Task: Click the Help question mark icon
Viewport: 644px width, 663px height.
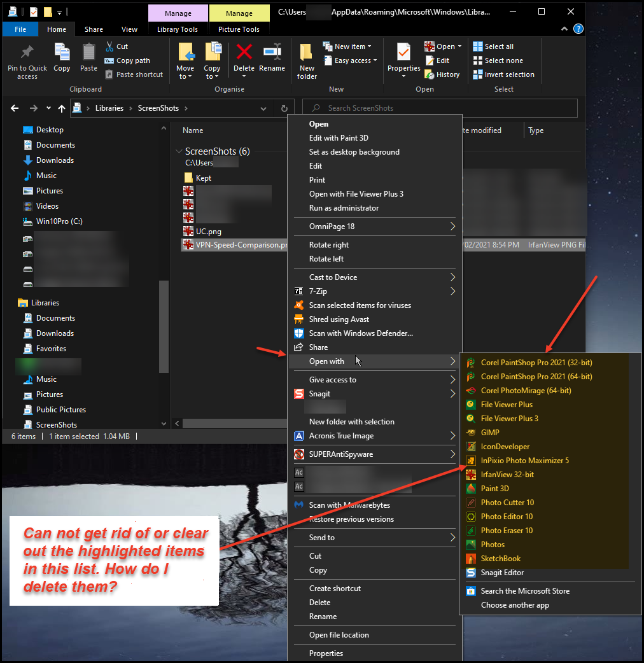Action: (x=578, y=29)
